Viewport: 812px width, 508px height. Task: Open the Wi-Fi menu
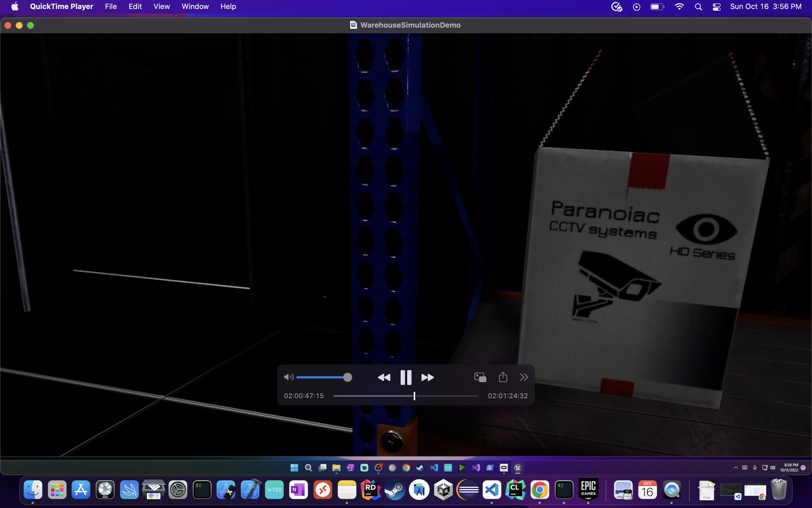click(x=679, y=7)
